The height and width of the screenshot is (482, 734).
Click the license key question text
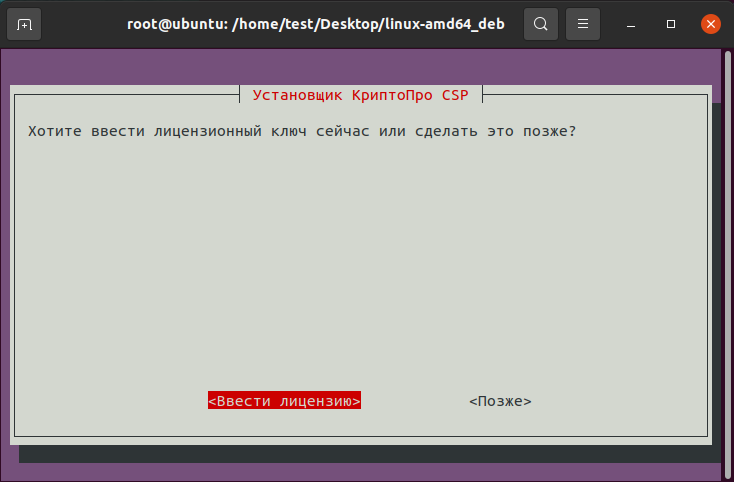click(302, 131)
